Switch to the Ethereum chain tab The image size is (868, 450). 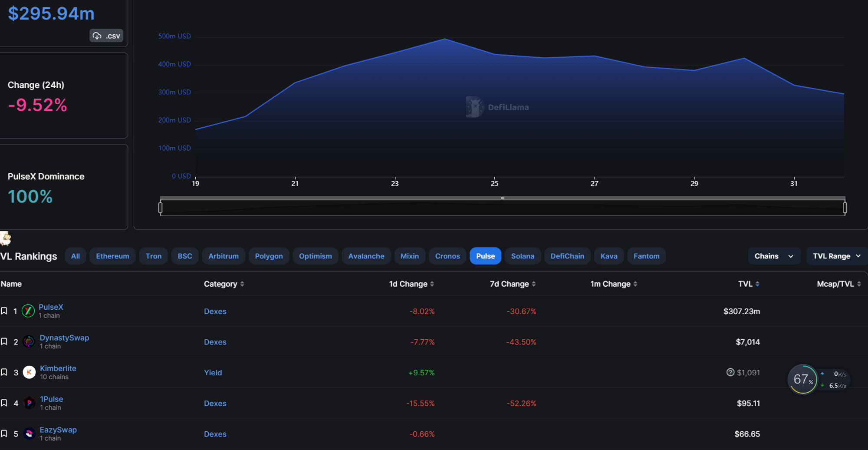pyautogui.click(x=112, y=256)
